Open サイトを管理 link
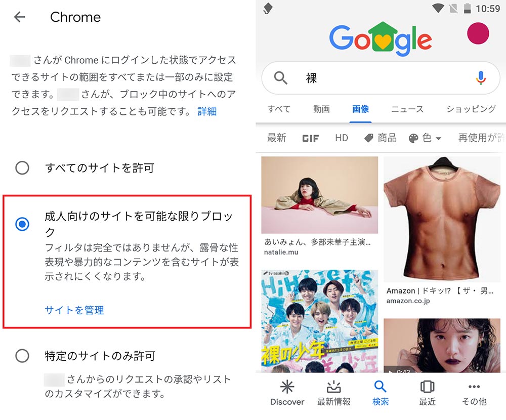 click(x=74, y=310)
